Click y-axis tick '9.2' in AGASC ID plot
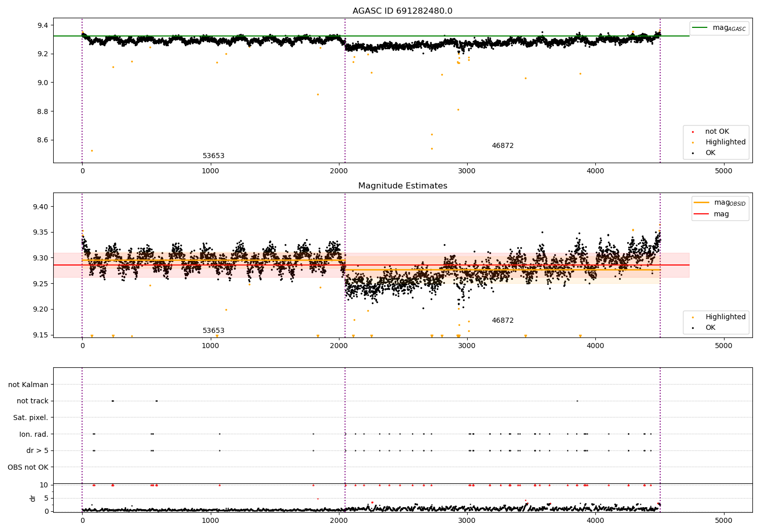 point(43,54)
